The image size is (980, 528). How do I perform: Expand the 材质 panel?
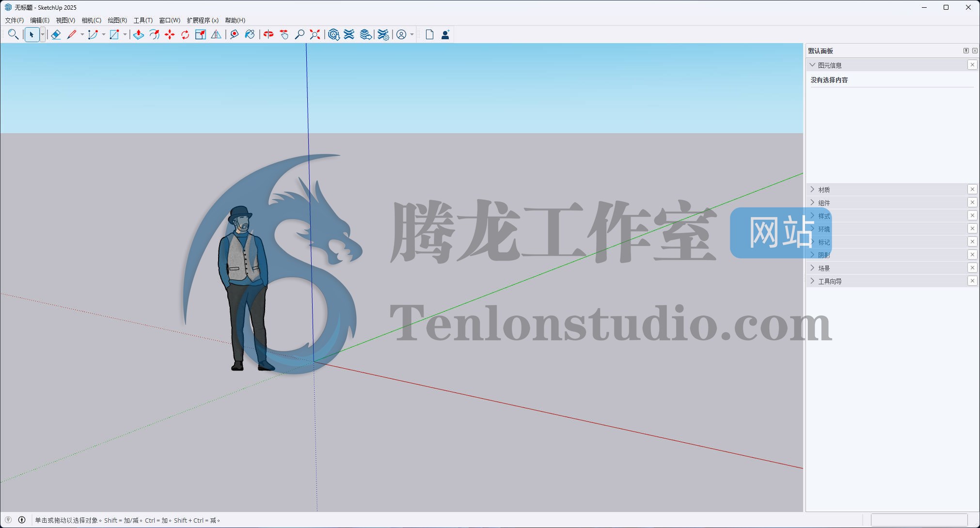[x=812, y=189]
